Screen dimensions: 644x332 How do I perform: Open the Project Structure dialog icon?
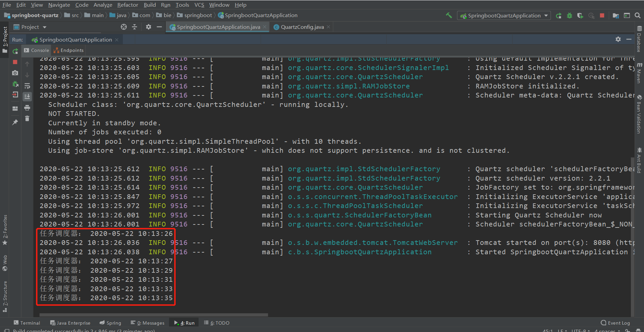616,15
